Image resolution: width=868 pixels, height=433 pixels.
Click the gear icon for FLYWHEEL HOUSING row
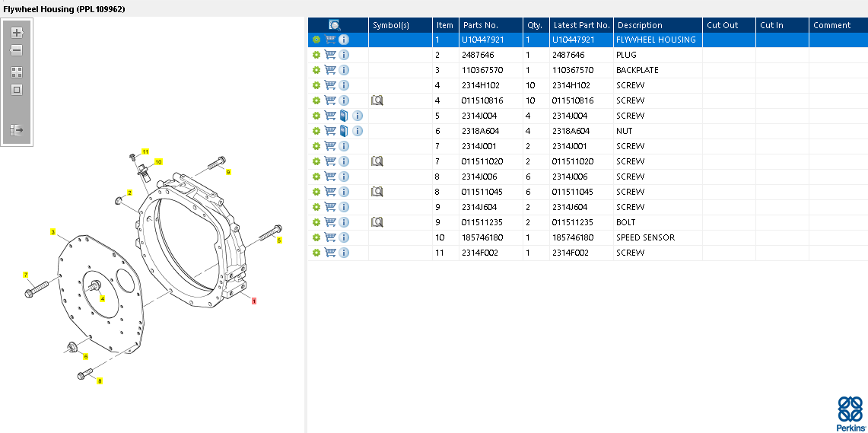click(x=316, y=40)
